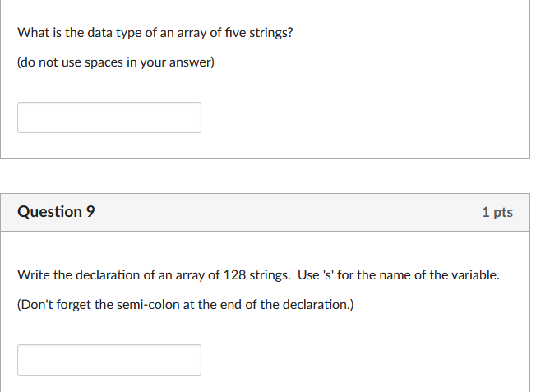Click the reminder '(Don't forget the semi-colon...)'
Viewport: 536px width, 392px height.
[185, 305]
